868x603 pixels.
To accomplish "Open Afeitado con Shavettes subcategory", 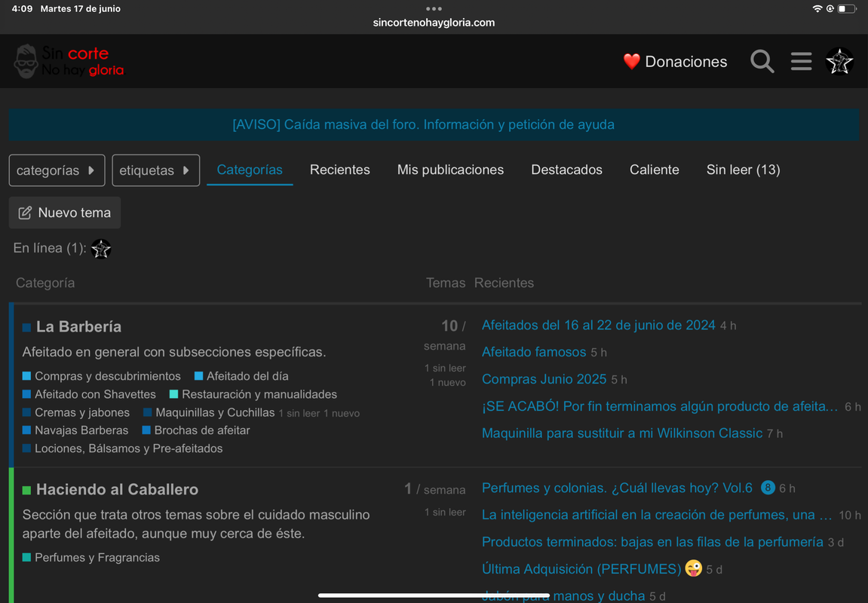I will (x=95, y=394).
